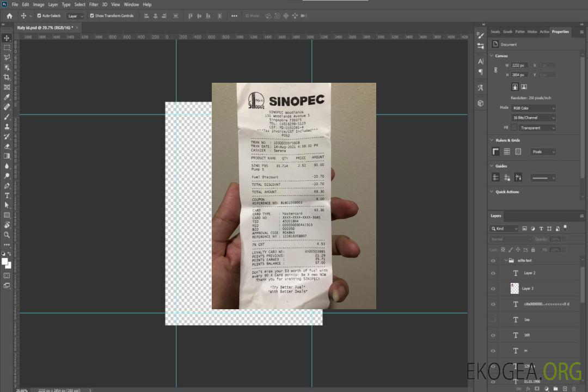Toggle grid visibility in Rulers & Grids
The height and width of the screenshot is (392, 588).
pos(507,151)
